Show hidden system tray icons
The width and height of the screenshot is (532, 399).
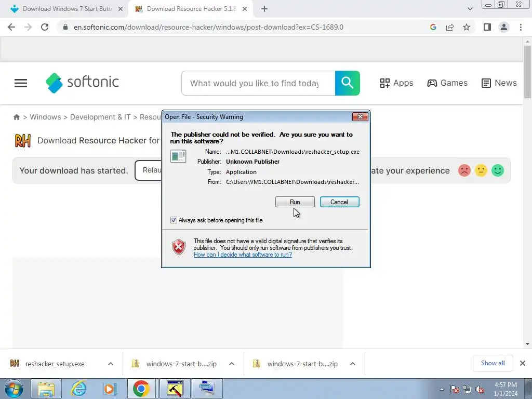(442, 390)
